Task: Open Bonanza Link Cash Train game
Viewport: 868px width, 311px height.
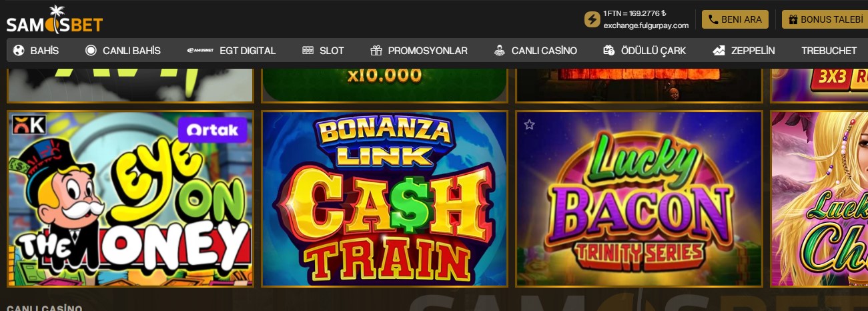Action: pos(385,199)
